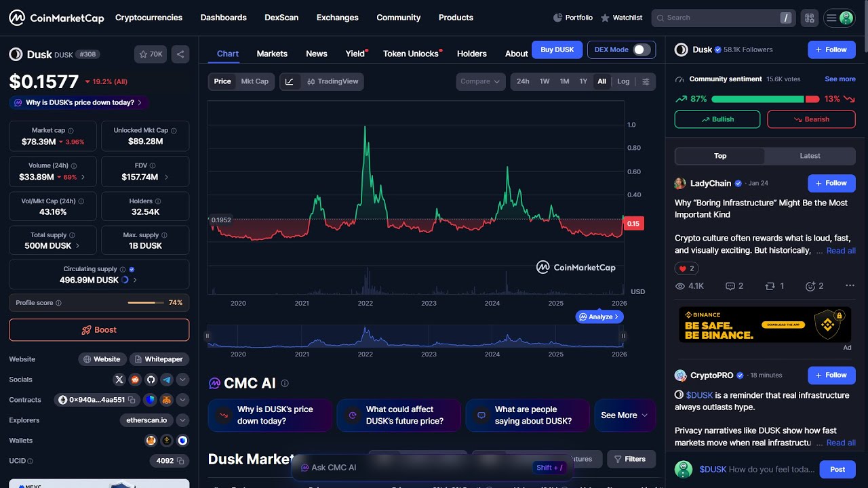Screen dimensions: 868x488
Task: Expand the Socials list chevron
Action: tap(182, 380)
